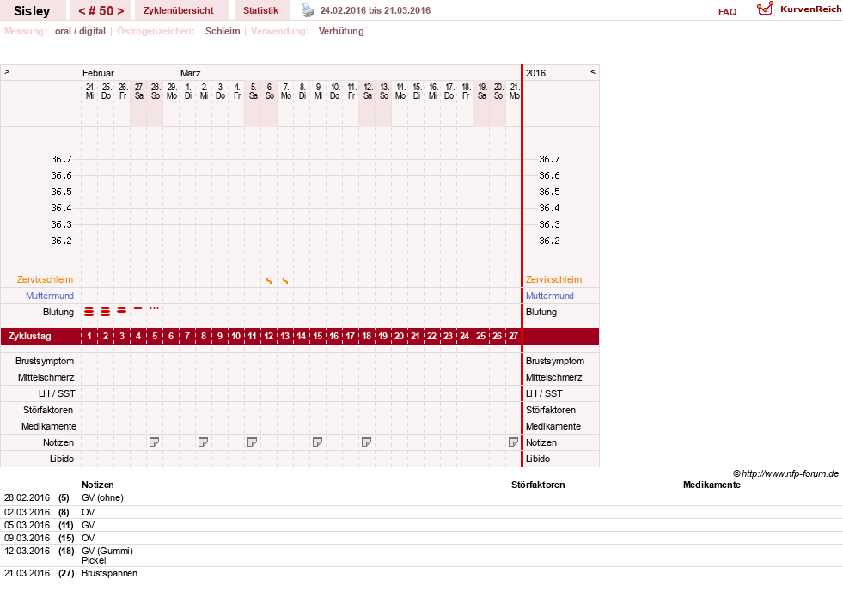Open the nfp-forum.de copyright link
Viewport: 843px width, 616px height.
coord(785,473)
